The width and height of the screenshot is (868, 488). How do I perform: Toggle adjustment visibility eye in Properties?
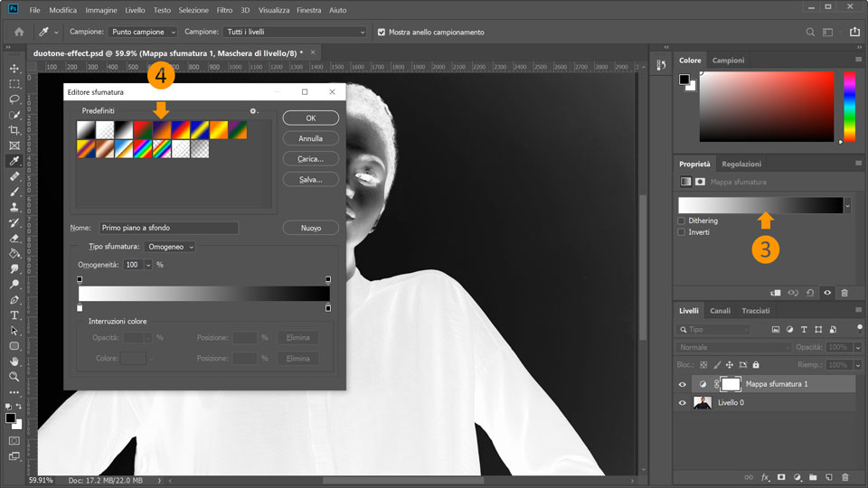coord(827,293)
